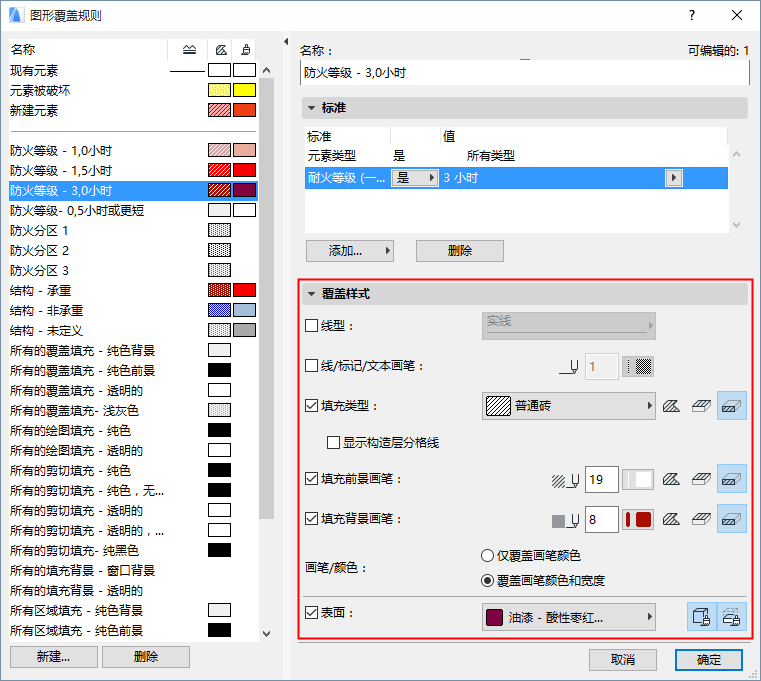
Task: Enable the 线/标记/文本画笔 checkbox
Action: [312, 365]
